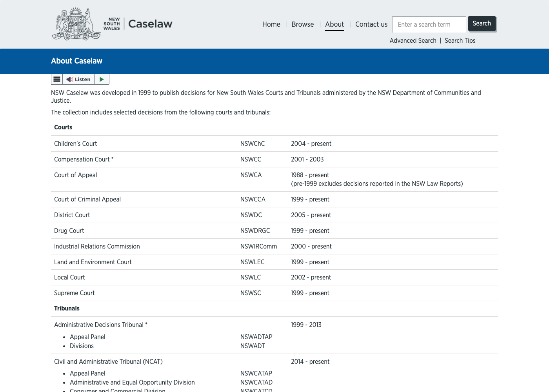The width and height of the screenshot is (549, 392).
Task: Select the About navigation item
Action: [x=334, y=24]
